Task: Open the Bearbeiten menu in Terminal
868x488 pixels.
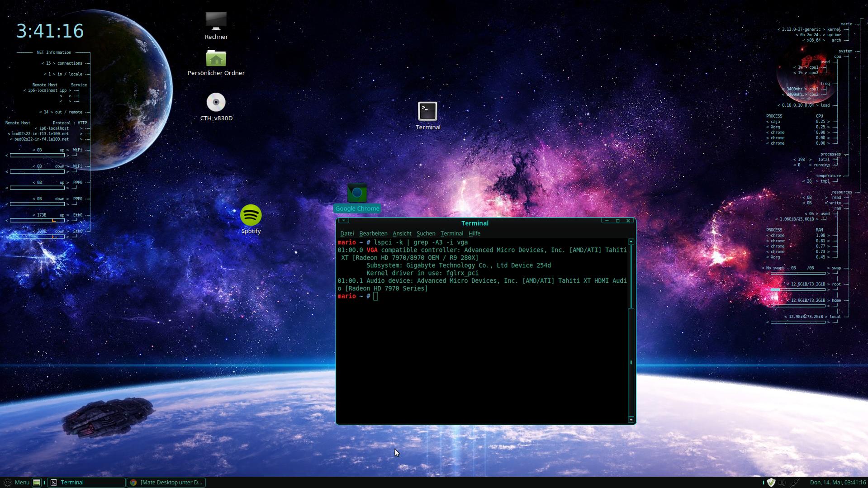Action: 373,233
